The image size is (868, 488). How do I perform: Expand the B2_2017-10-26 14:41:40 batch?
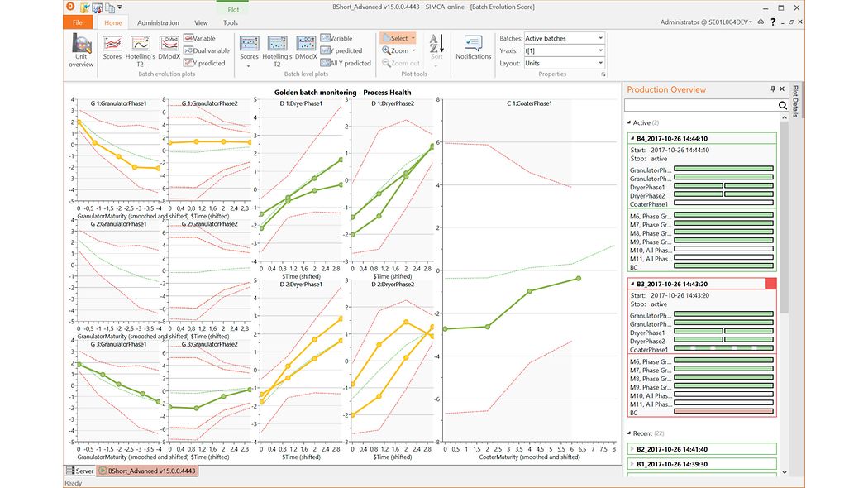point(632,449)
